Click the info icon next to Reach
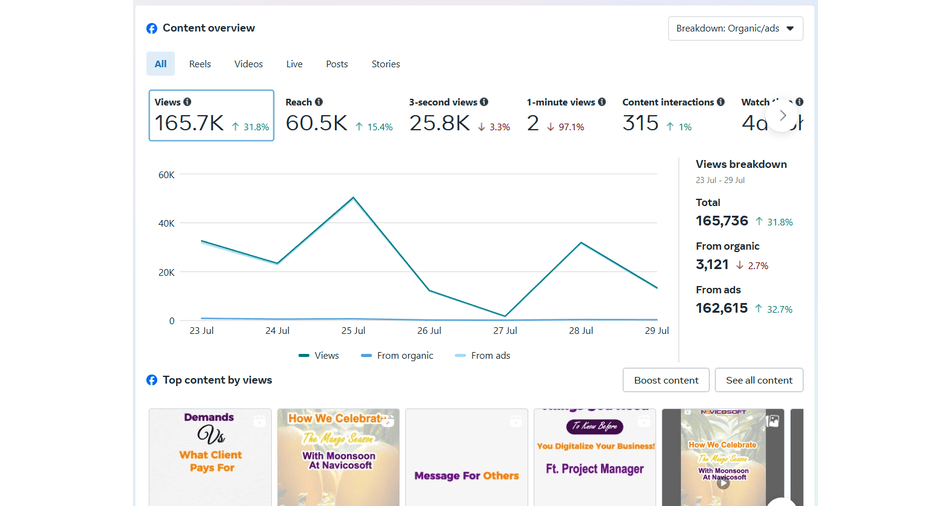This screenshot has width=952, height=506. pyautogui.click(x=319, y=102)
